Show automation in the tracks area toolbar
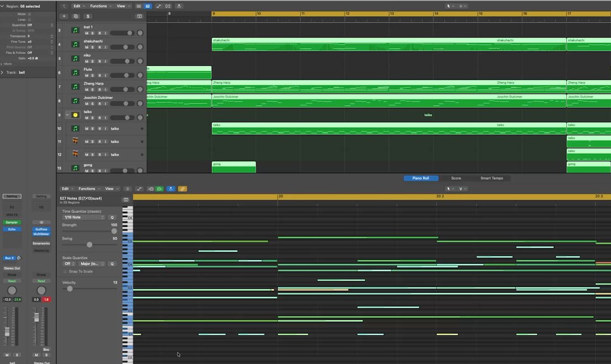 [x=158, y=6]
